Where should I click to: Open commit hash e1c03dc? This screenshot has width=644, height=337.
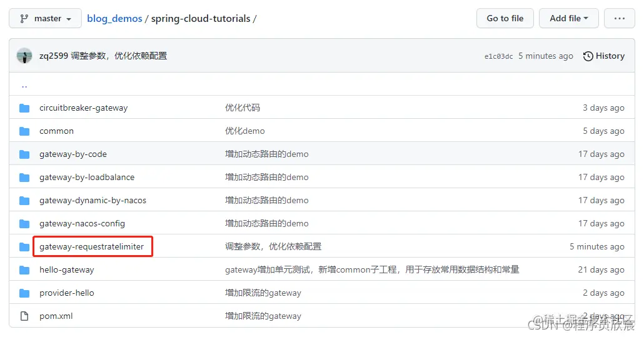point(498,56)
